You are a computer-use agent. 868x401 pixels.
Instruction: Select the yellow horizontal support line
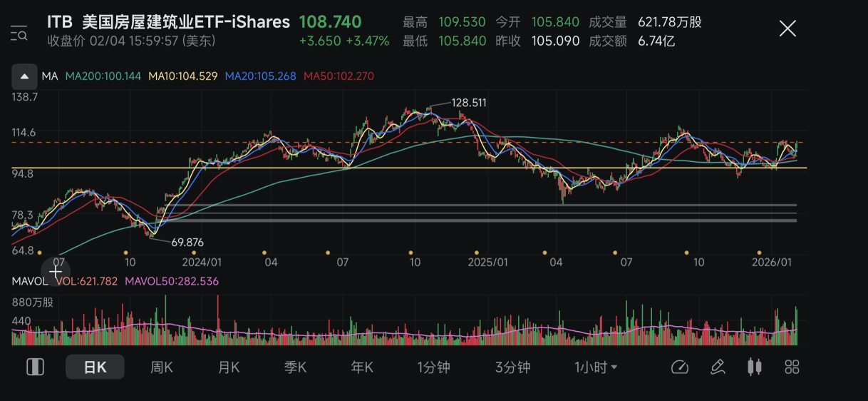point(409,168)
